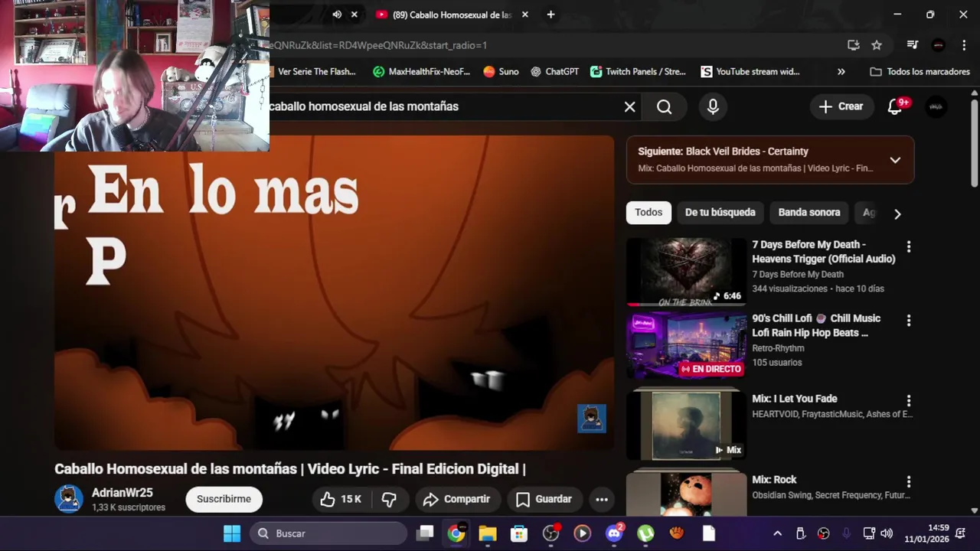
Task: Open the Chrome three-dot menu
Action: click(x=963, y=45)
